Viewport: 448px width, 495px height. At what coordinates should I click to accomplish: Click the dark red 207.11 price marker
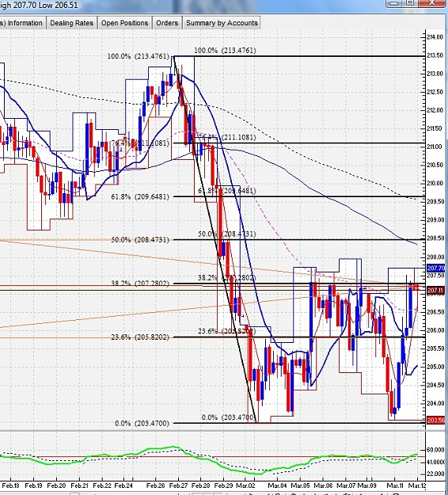click(x=435, y=291)
